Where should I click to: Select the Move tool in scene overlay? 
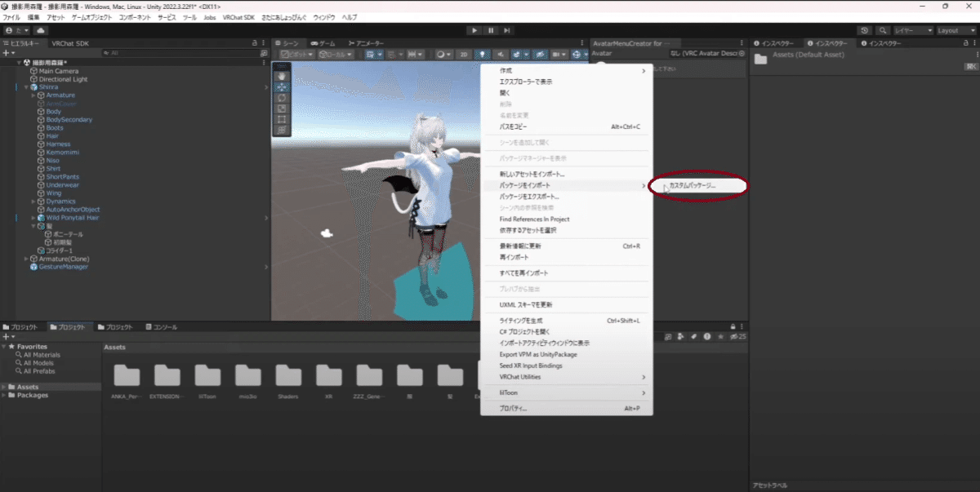pyautogui.click(x=282, y=86)
